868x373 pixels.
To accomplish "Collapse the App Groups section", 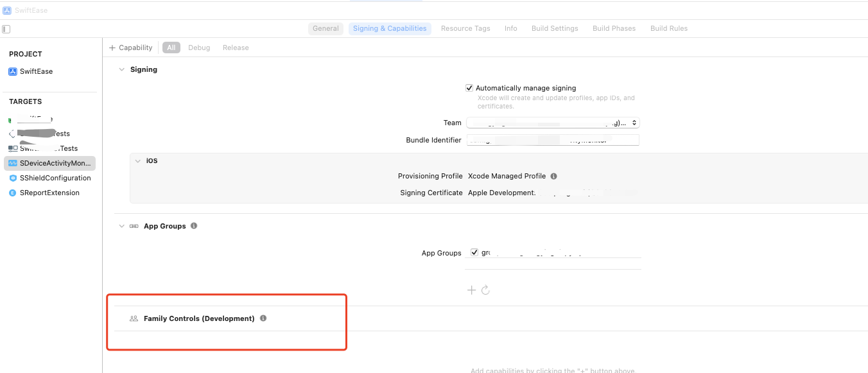I will coord(121,226).
